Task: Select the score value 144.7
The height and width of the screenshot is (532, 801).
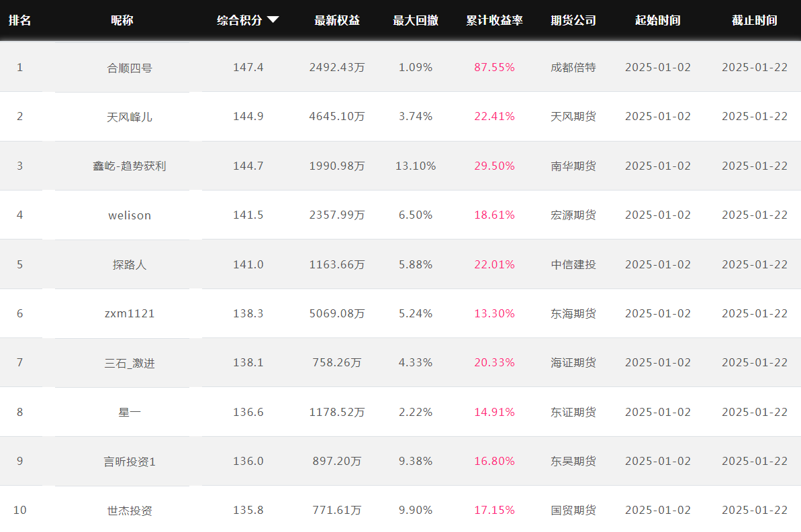Action: pos(248,166)
